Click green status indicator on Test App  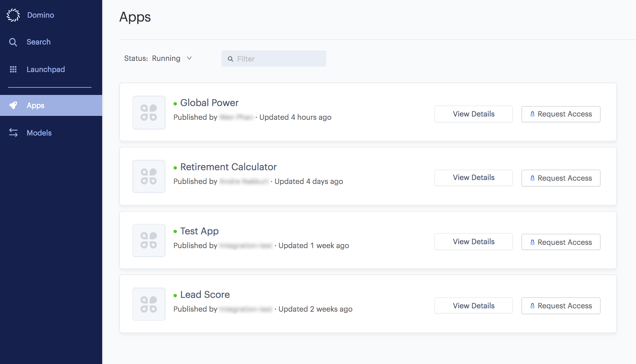click(x=175, y=230)
